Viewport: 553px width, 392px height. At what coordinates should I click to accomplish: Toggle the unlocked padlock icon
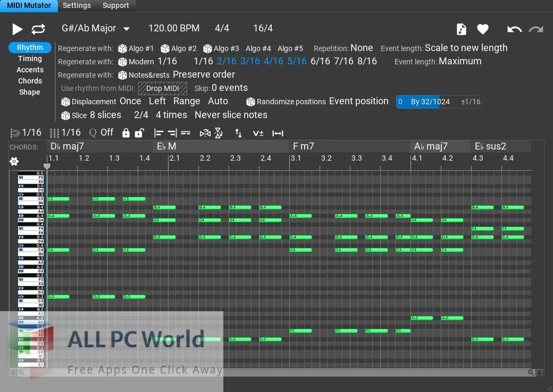[x=139, y=133]
